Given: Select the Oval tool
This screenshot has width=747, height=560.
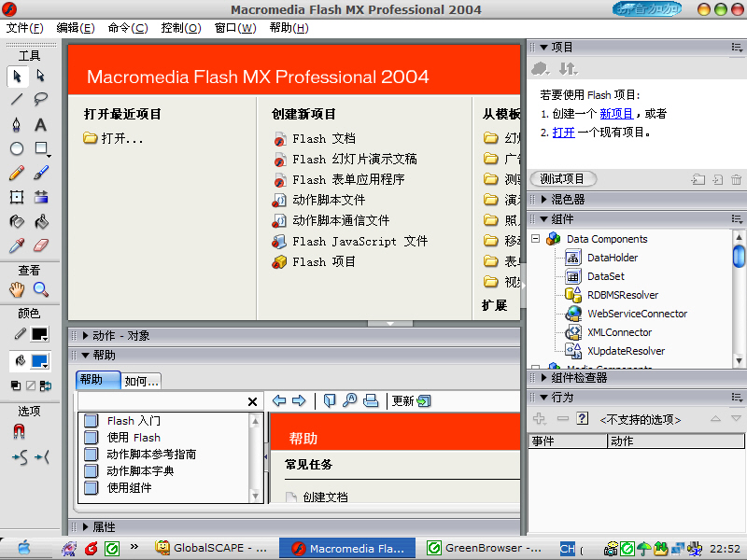Looking at the screenshot, I should tap(17, 148).
